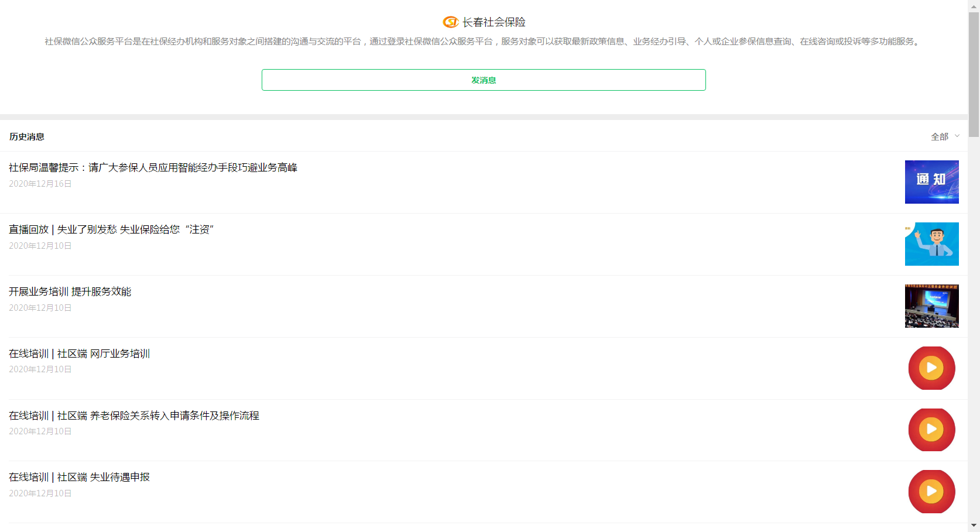Expand the 全部 filter dropdown

coord(940,136)
